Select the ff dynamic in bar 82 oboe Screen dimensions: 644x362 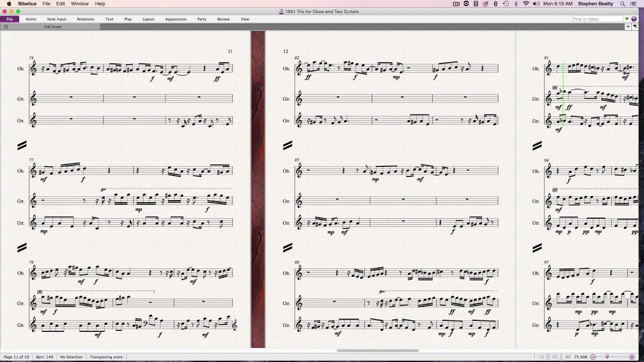click(307, 77)
